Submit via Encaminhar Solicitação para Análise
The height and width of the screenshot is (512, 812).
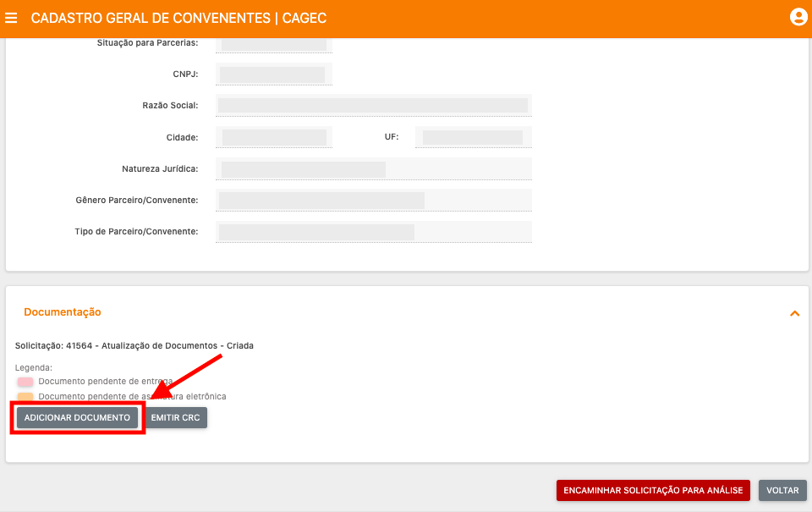[x=653, y=490]
